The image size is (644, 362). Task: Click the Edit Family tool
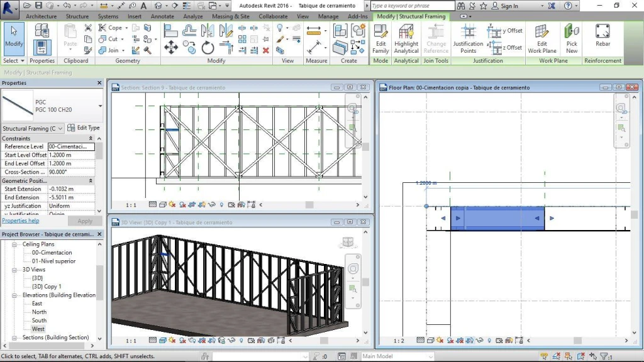tap(380, 39)
